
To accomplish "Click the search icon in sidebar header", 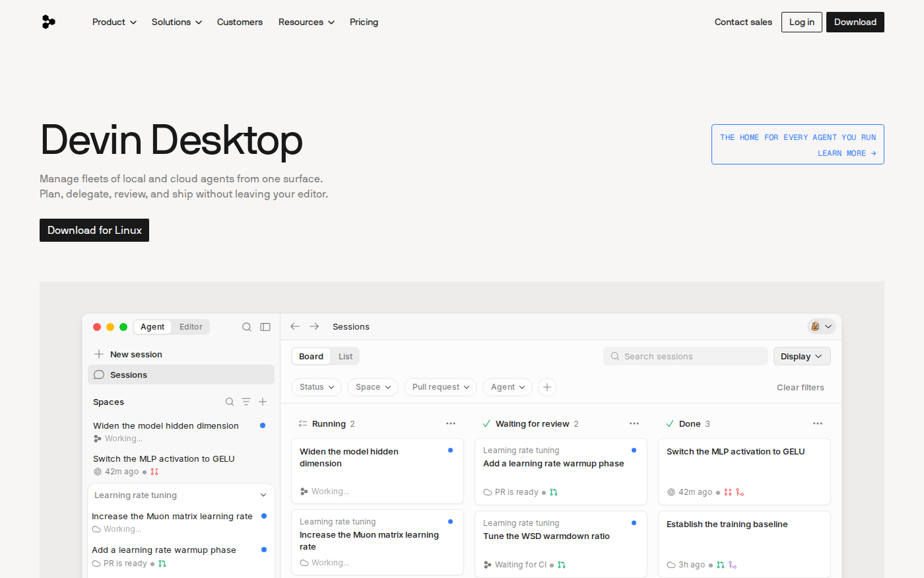I will (247, 327).
